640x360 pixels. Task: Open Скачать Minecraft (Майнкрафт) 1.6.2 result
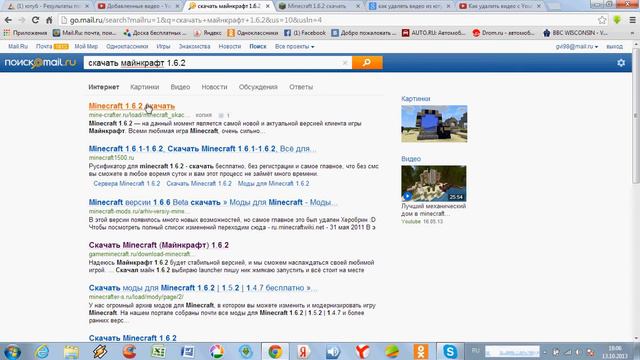point(159,245)
